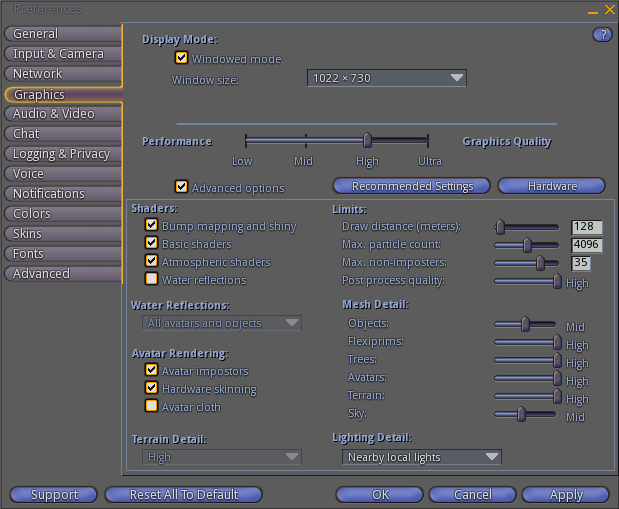The image size is (619, 509).
Task: Uncheck Atmospheric shaders
Action: click(151, 261)
